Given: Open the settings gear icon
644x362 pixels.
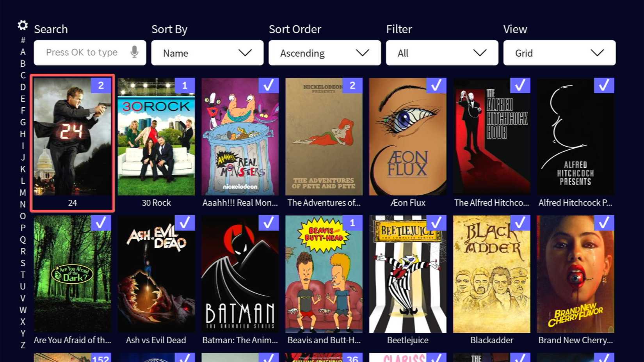Looking at the screenshot, I should coord(23,25).
